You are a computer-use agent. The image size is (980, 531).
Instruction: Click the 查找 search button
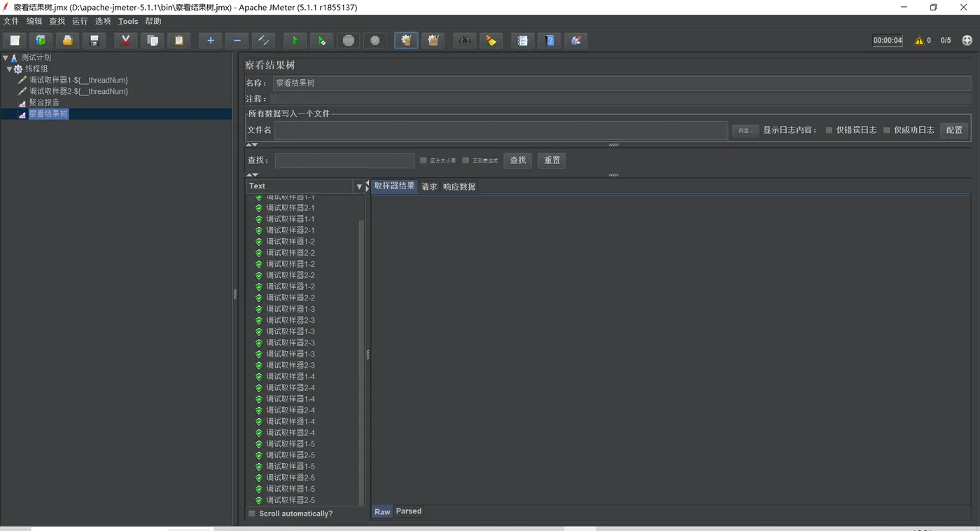click(518, 160)
